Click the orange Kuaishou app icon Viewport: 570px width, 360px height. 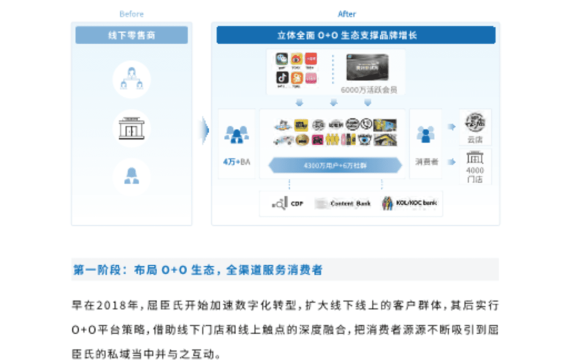click(x=297, y=78)
